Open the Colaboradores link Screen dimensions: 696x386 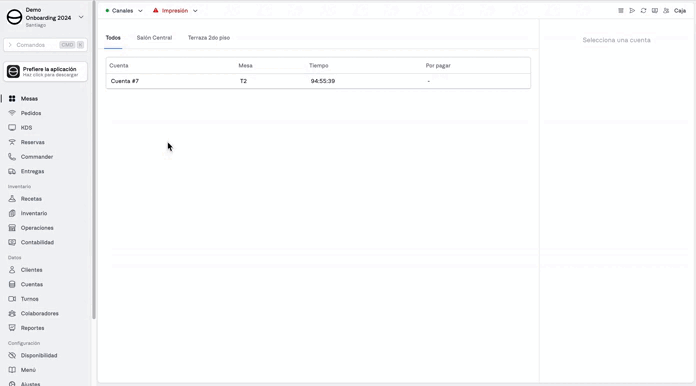40,313
